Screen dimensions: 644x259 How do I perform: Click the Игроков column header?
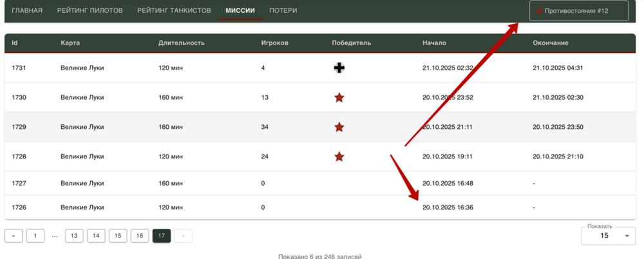point(274,43)
